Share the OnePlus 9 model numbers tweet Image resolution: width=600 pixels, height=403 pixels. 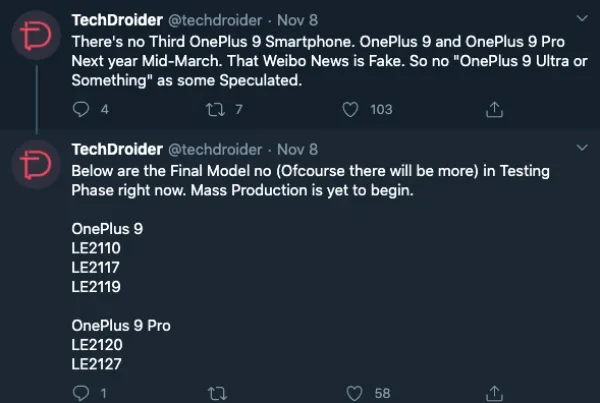[x=492, y=393]
